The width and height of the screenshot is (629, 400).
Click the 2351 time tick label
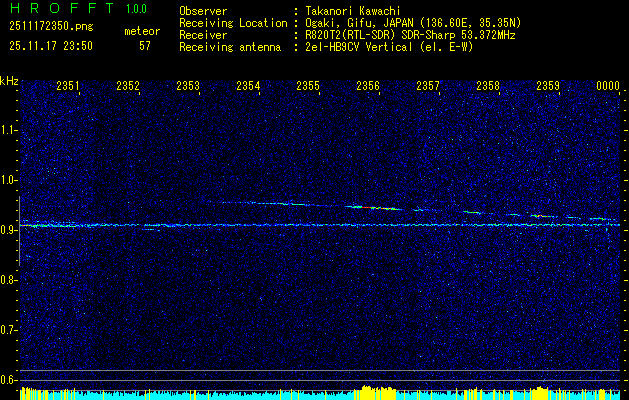[68, 85]
